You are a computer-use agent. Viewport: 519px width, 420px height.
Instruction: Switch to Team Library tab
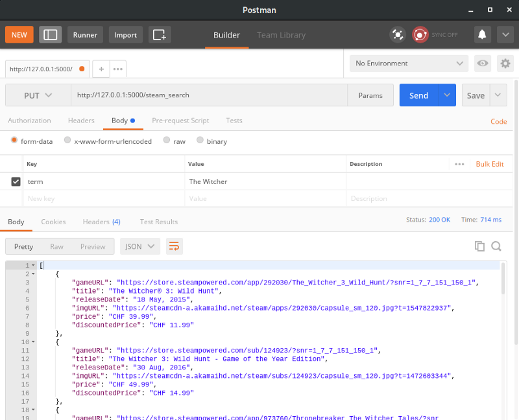[282, 35]
